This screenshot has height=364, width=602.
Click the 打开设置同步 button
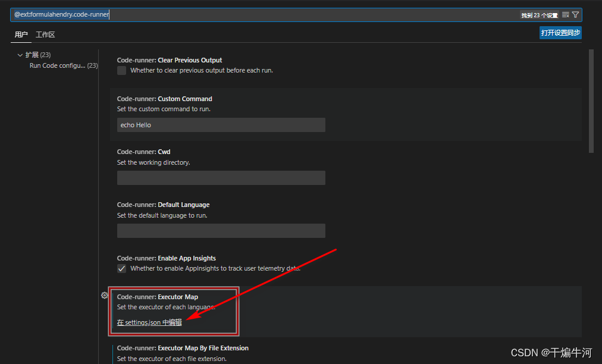coord(560,33)
